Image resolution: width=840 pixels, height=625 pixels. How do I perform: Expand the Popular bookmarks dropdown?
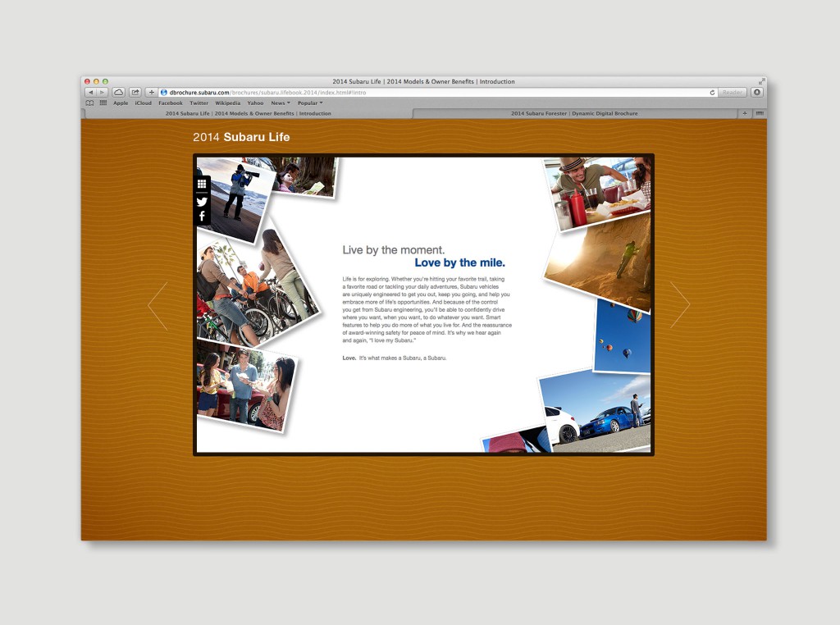(310, 103)
